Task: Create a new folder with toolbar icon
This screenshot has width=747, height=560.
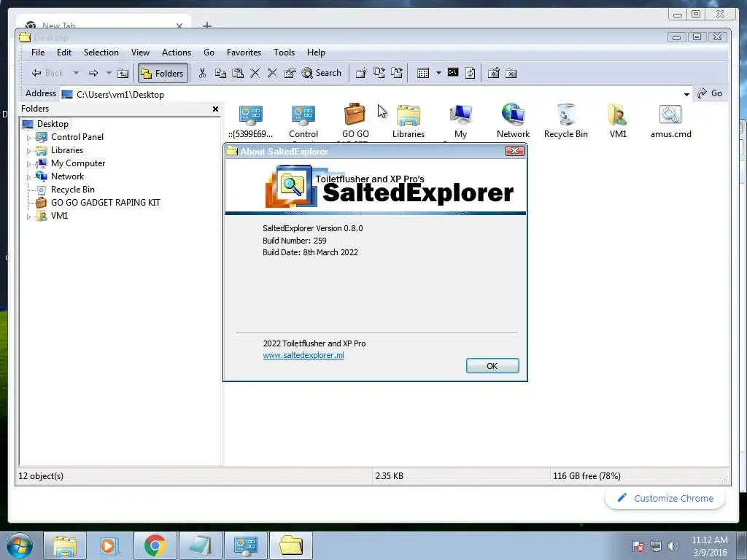Action: coord(361,73)
